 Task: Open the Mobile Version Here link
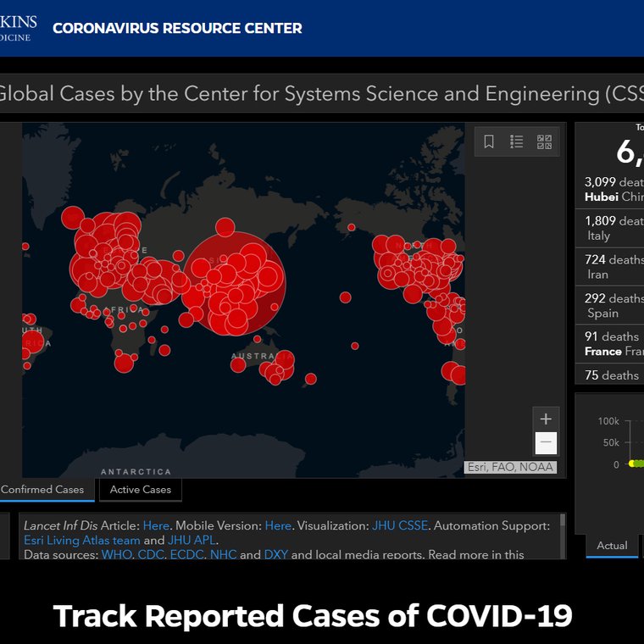[x=278, y=525]
